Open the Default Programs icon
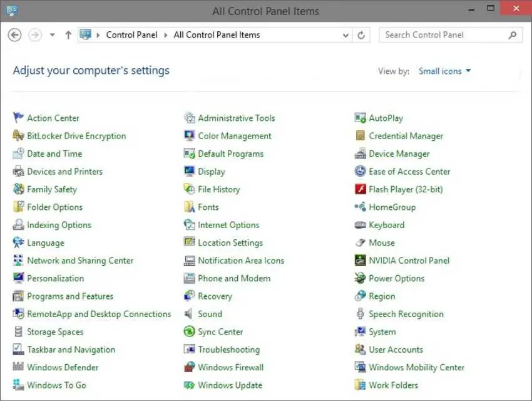532x401 pixels. [189, 154]
